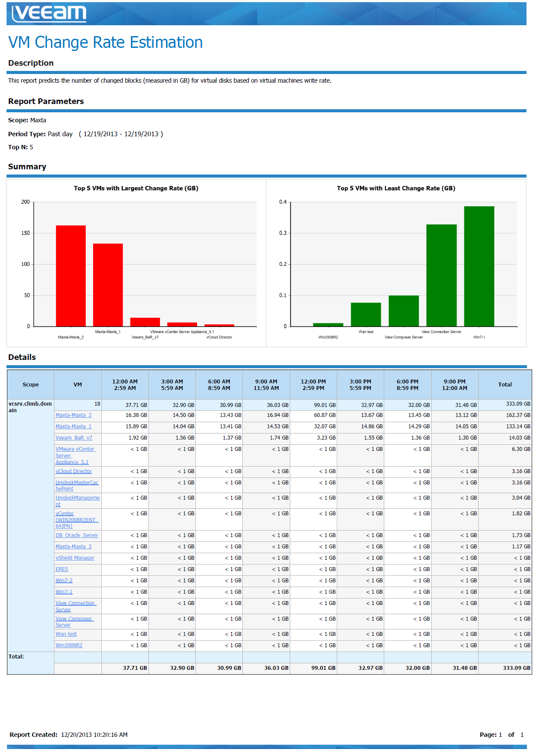The height and width of the screenshot is (756, 540).
Task: Open the Maxta-Maxta_3 VM link
Action: click(74, 547)
